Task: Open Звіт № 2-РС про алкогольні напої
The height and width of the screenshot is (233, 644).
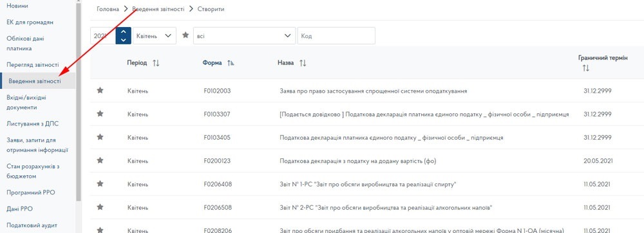Action: [386, 207]
